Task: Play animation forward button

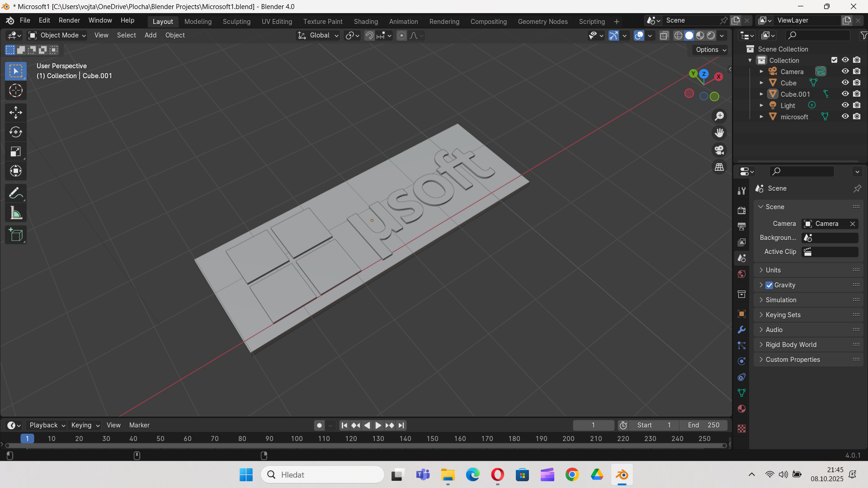Action: point(378,425)
